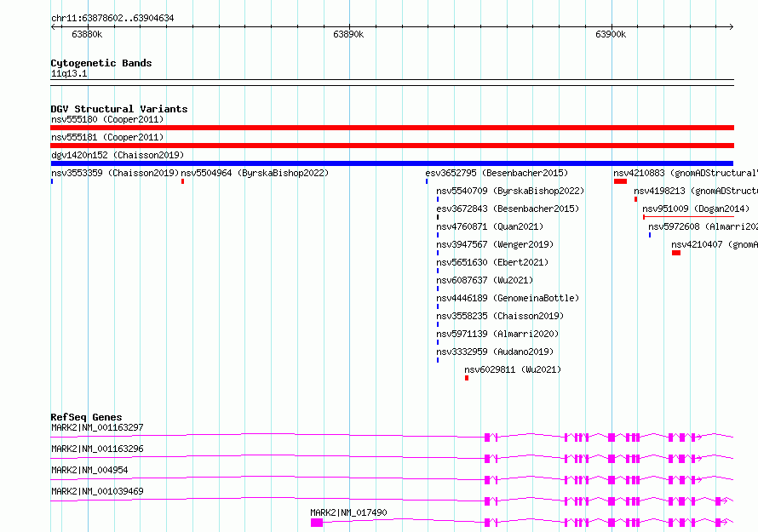Select variant nsv6087637 (Wu2021) label

pyautogui.click(x=485, y=280)
